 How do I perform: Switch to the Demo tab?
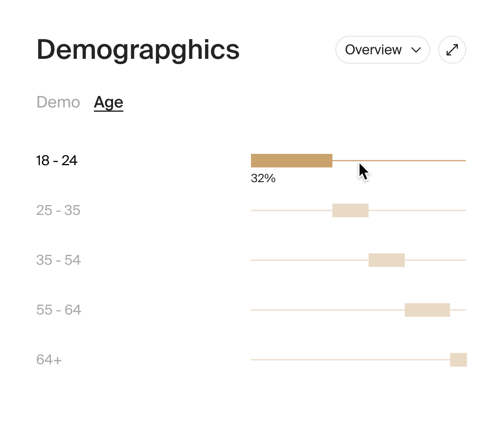[58, 102]
